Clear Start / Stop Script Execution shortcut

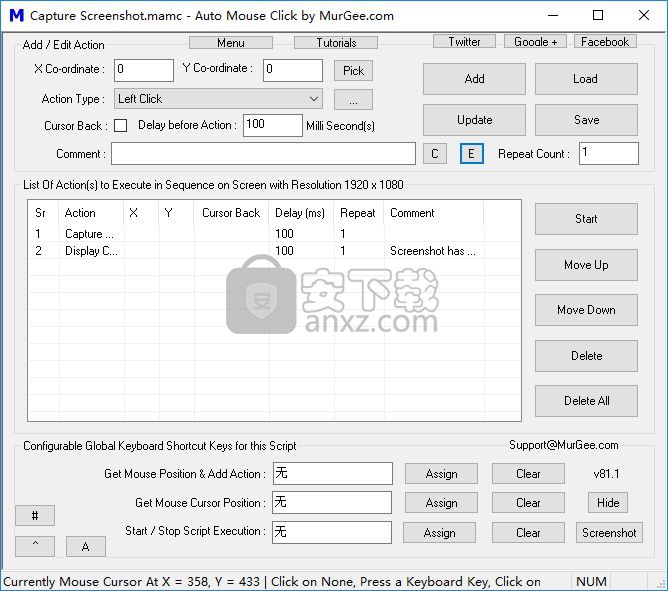[528, 533]
